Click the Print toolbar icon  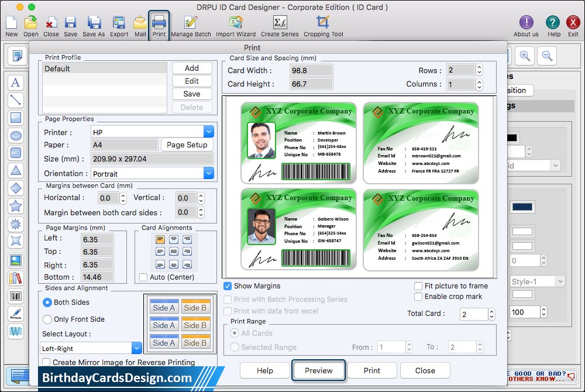click(x=159, y=25)
